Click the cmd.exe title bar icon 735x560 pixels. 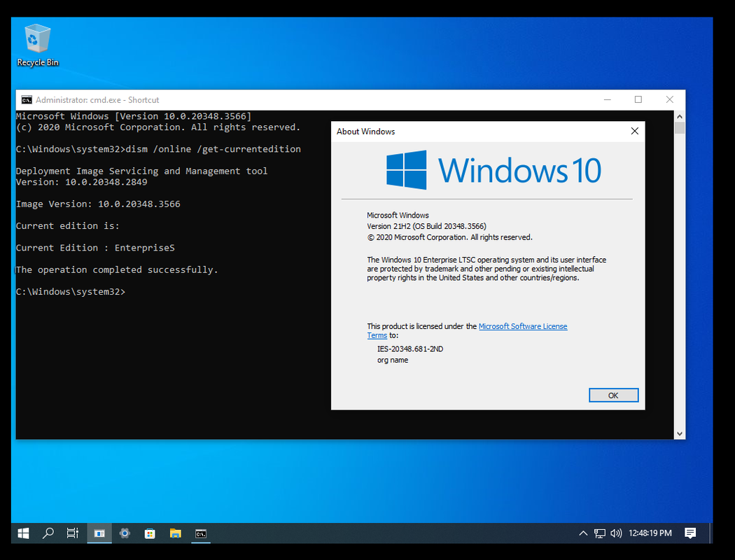click(x=27, y=100)
